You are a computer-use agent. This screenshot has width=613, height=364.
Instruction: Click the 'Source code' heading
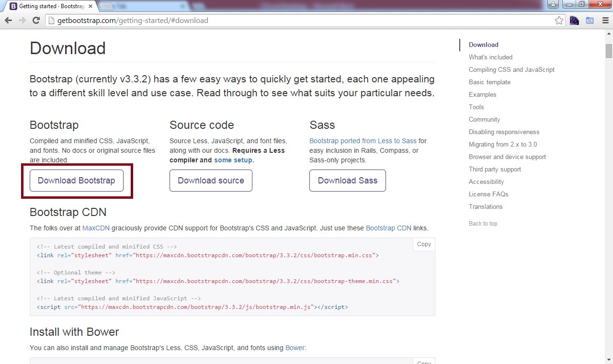(202, 125)
